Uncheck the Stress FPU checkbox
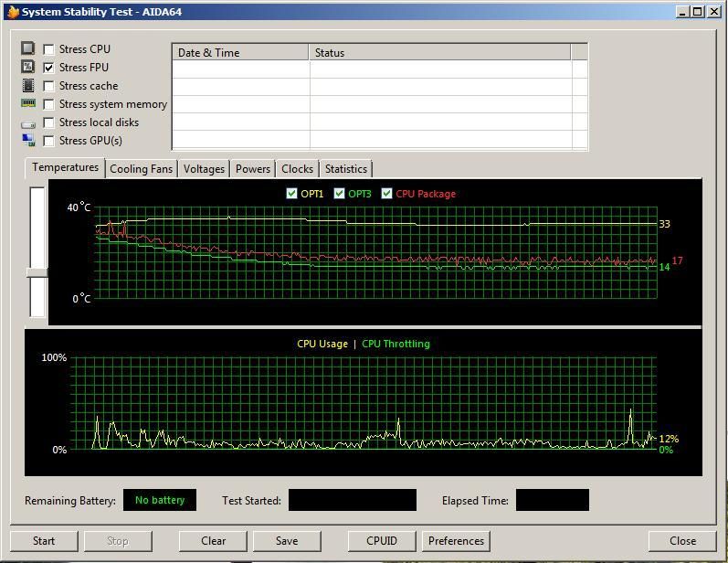The height and width of the screenshot is (563, 728). point(48,68)
